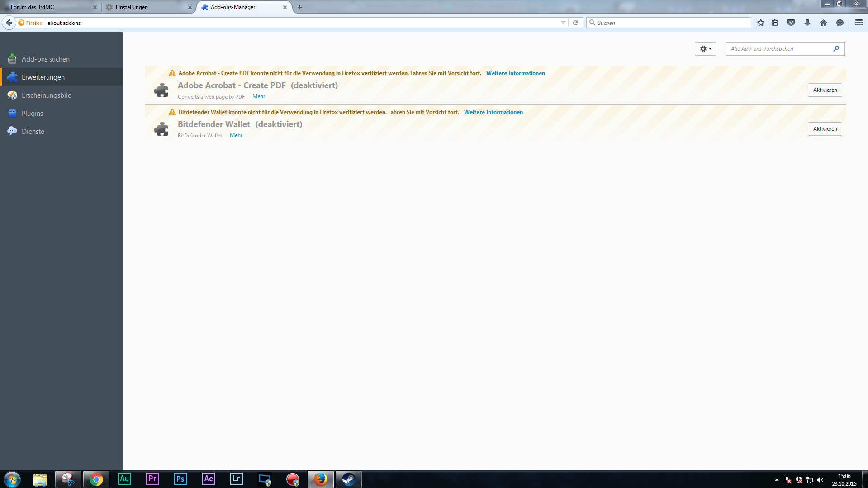Image resolution: width=868 pixels, height=488 pixels.
Task: Click Mehr link under Bitdefender Wallet
Action: click(x=236, y=135)
